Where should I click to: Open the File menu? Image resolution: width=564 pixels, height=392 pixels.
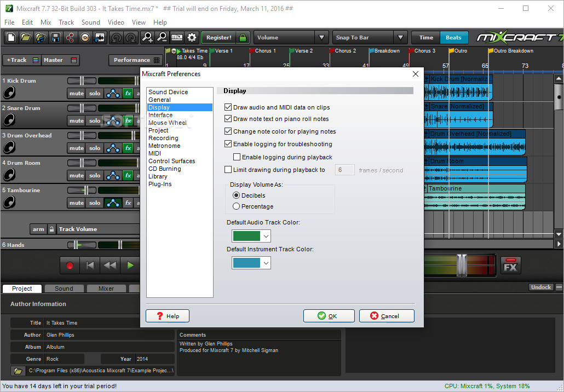point(9,22)
